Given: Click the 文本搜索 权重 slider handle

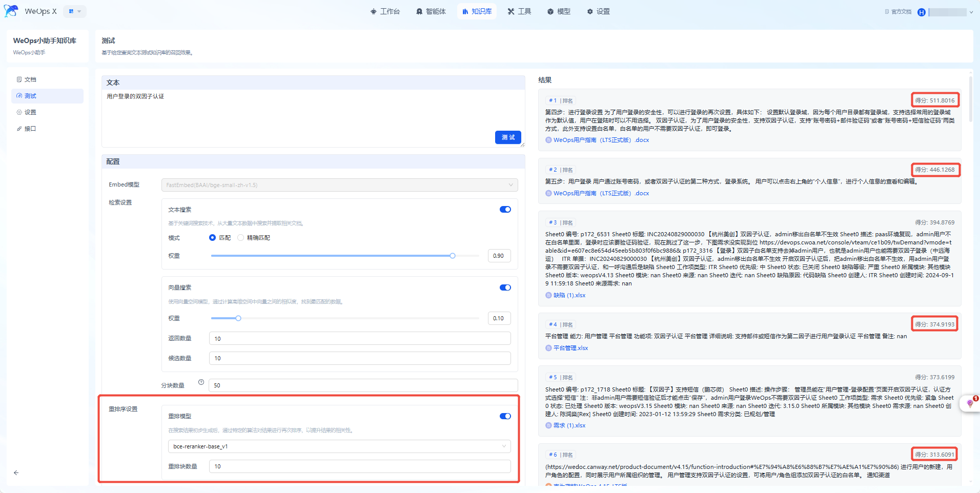Looking at the screenshot, I should pyautogui.click(x=453, y=256).
